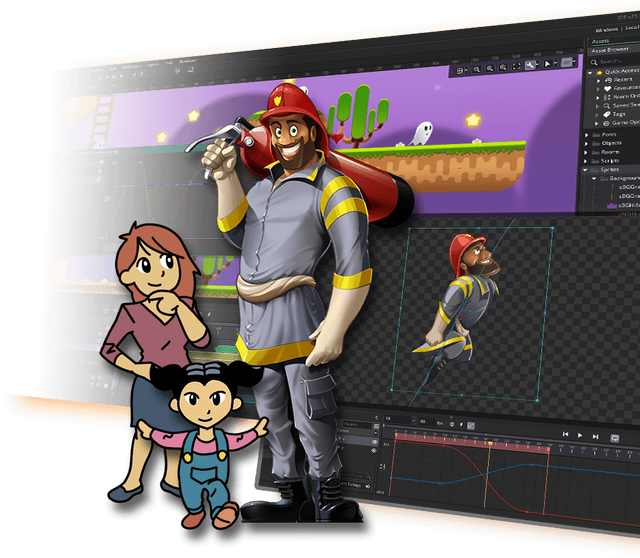Screen dimensions: 640x558
Task: Expand the Recent item under Quick Access
Action: coord(599,80)
